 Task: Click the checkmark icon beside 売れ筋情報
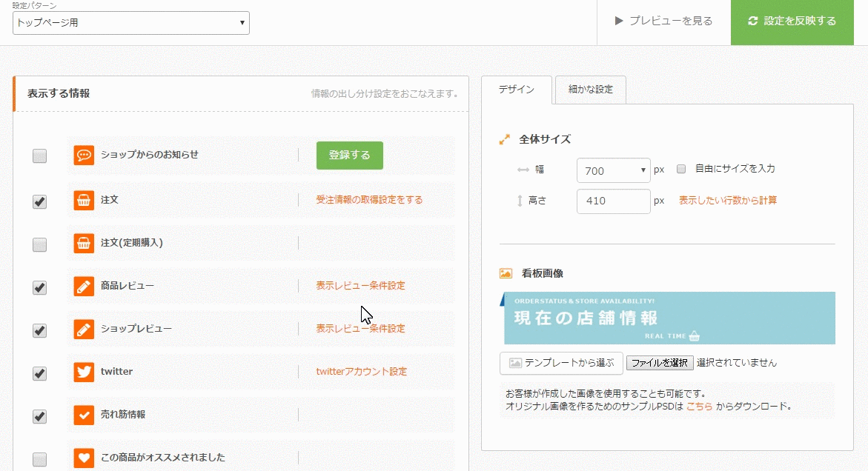click(84, 415)
